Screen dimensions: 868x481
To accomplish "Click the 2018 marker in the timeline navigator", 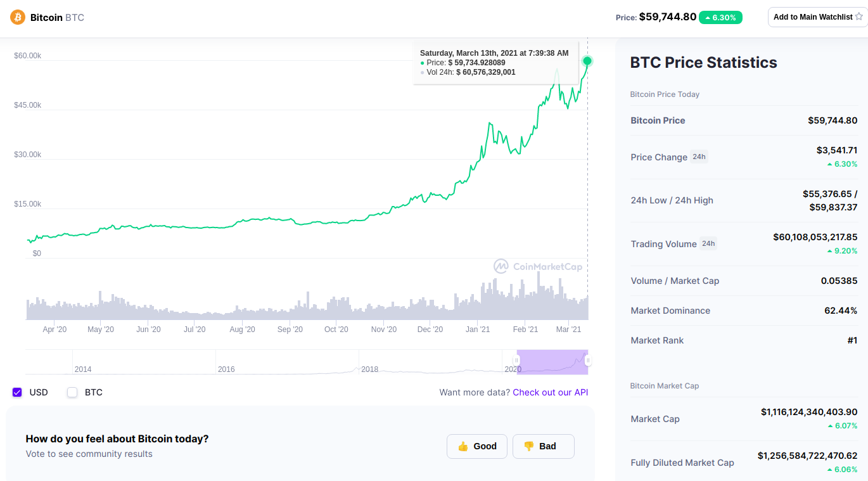I will pyautogui.click(x=369, y=369).
